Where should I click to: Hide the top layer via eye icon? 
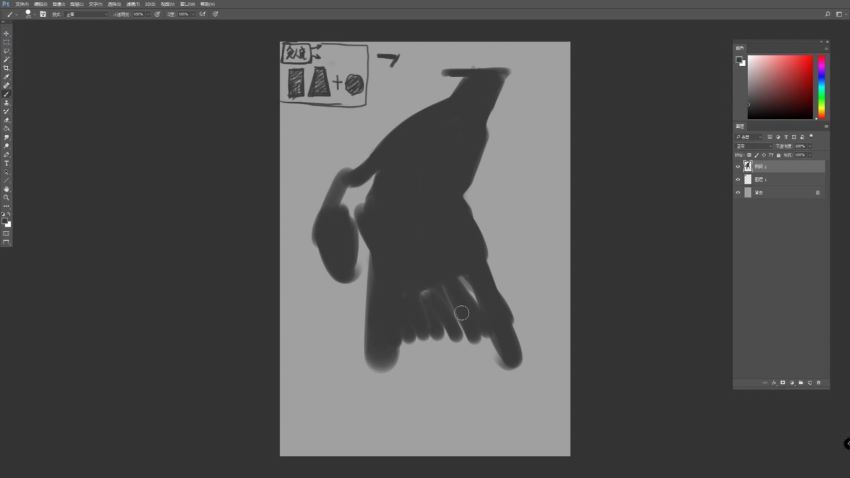tap(738, 167)
